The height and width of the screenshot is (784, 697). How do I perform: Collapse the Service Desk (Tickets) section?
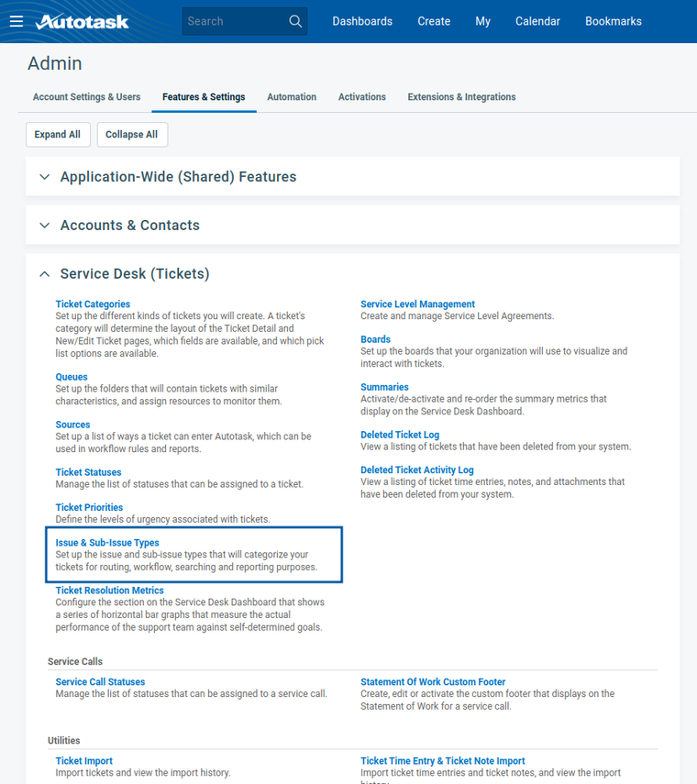(x=45, y=274)
